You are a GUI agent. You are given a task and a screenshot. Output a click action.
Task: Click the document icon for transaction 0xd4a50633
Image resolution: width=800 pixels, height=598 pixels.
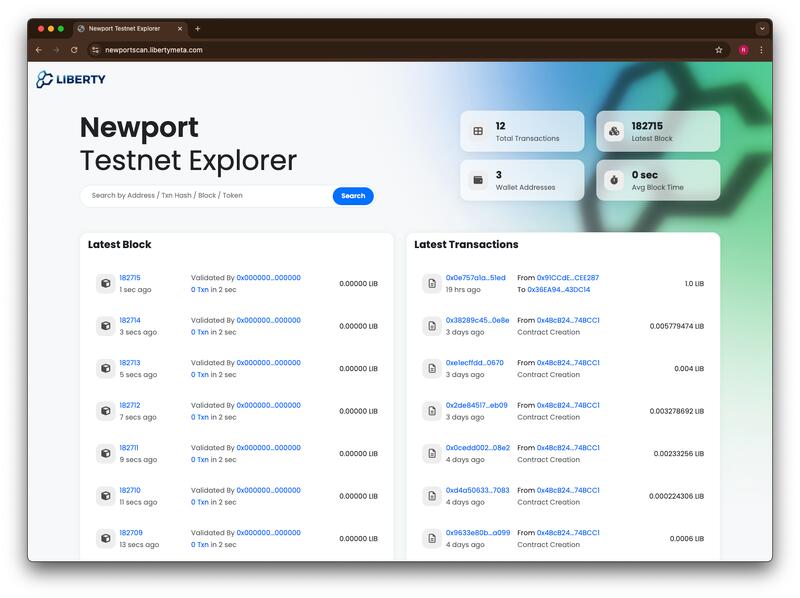tap(432, 495)
